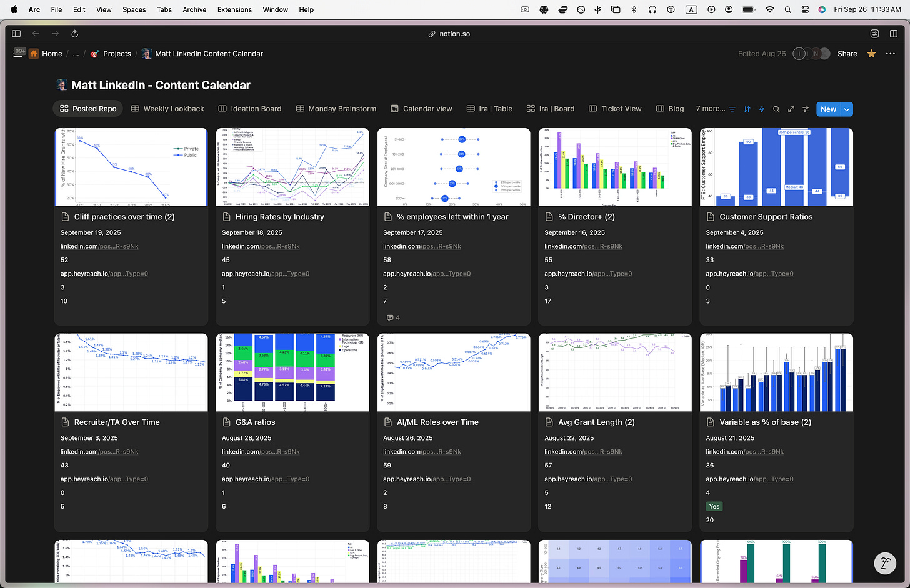Click the Home breadcrumb icon
The height and width of the screenshot is (588, 910).
pos(34,54)
